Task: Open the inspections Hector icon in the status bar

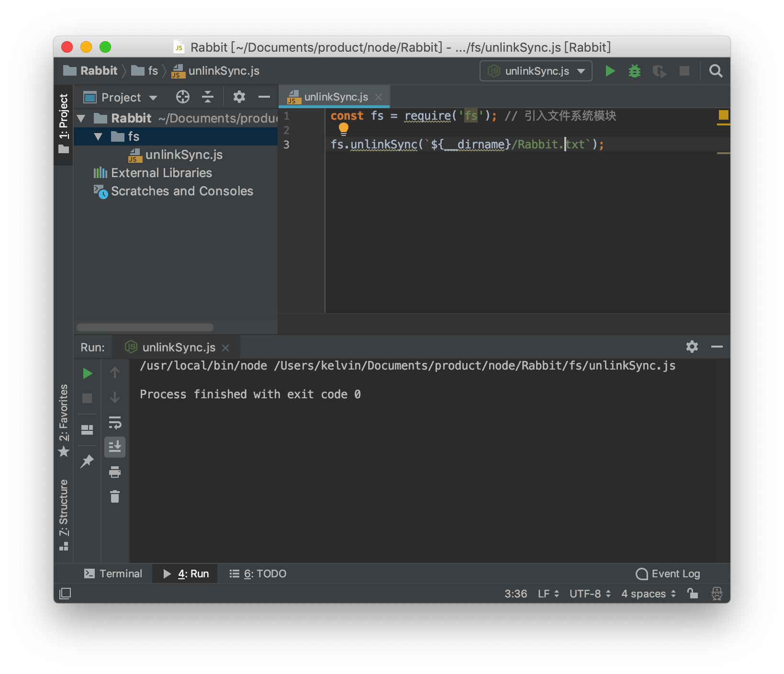Action: point(717,594)
